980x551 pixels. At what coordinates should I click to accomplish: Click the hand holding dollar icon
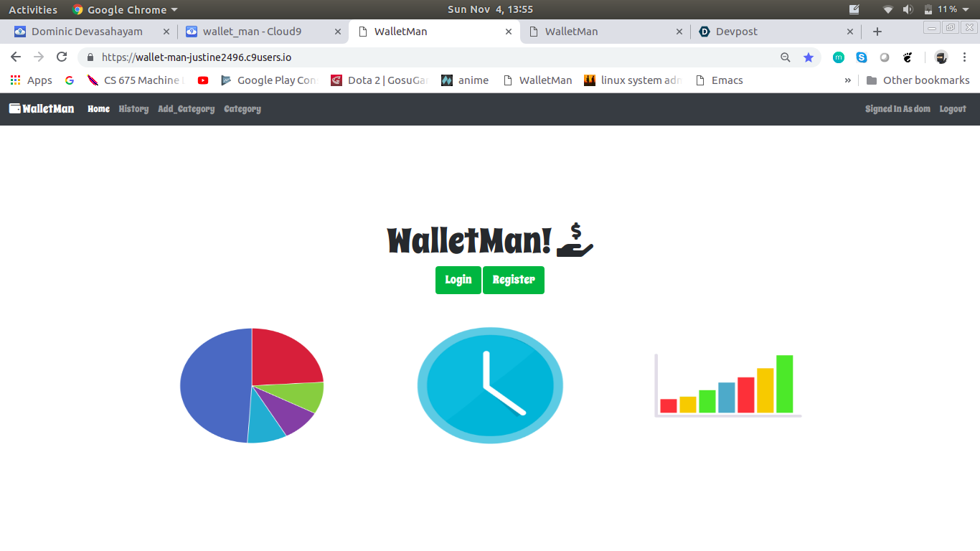coord(575,240)
